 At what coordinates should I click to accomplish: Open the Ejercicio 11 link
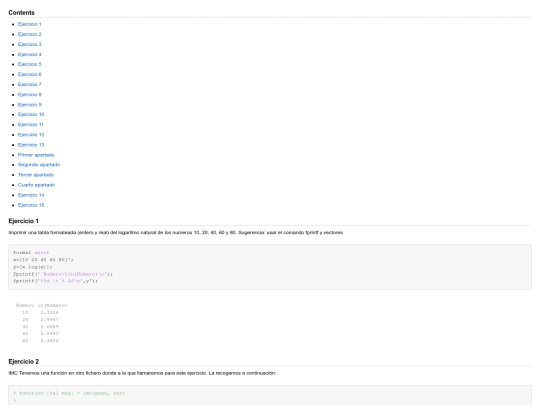(x=31, y=124)
